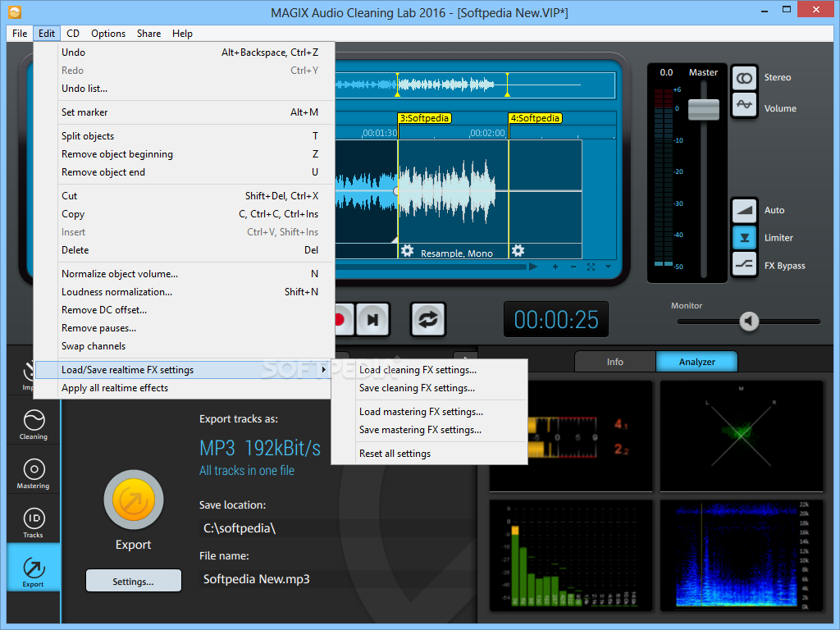Select Set marker menu entry
Screen dimensions: 840x630
[185, 112]
